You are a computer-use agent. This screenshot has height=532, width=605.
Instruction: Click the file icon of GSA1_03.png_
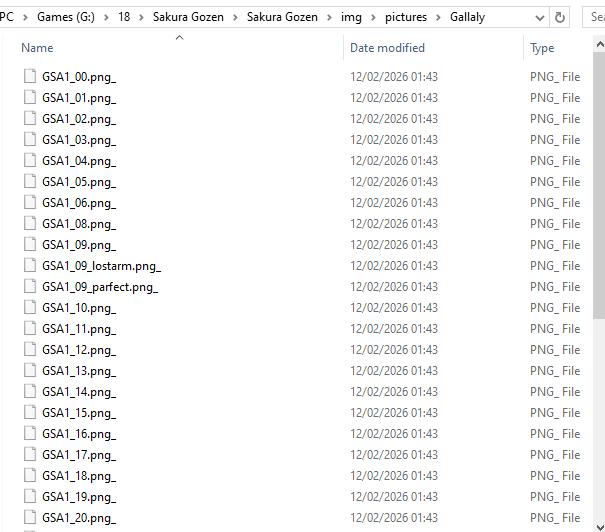[x=30, y=139]
